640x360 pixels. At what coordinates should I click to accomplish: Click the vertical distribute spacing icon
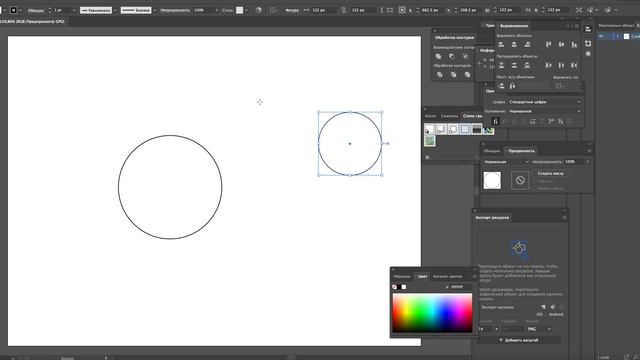click(x=501, y=86)
